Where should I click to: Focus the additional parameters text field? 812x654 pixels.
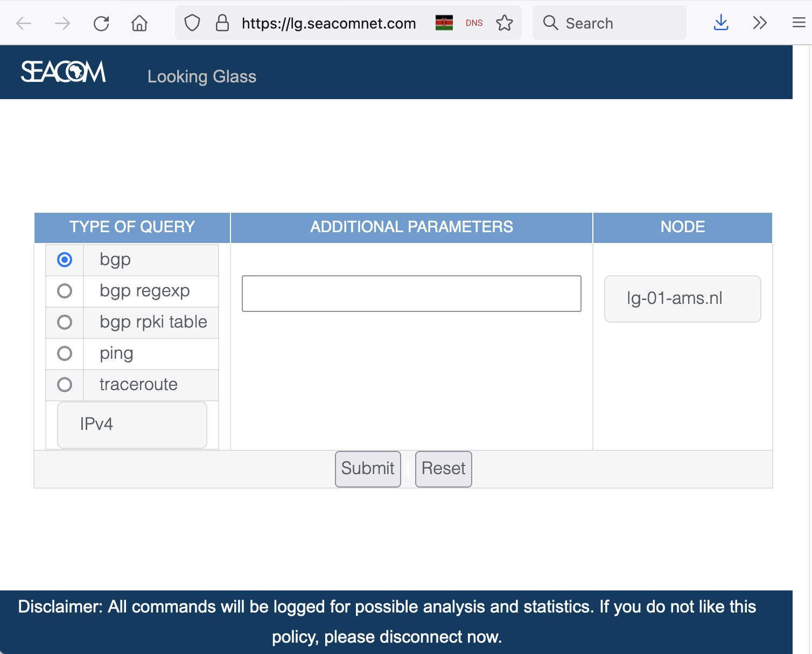pos(411,294)
